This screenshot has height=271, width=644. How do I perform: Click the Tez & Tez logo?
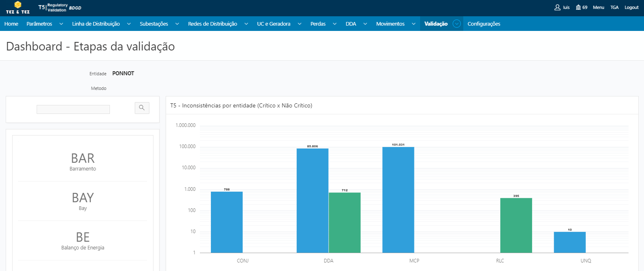click(x=18, y=7)
